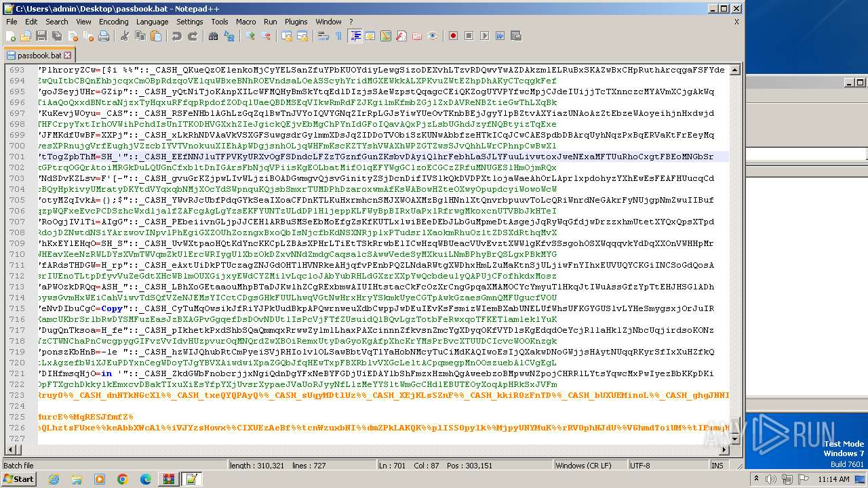Viewport: 868px width, 488px height.
Task: Open the Language menu
Action: 152,22
